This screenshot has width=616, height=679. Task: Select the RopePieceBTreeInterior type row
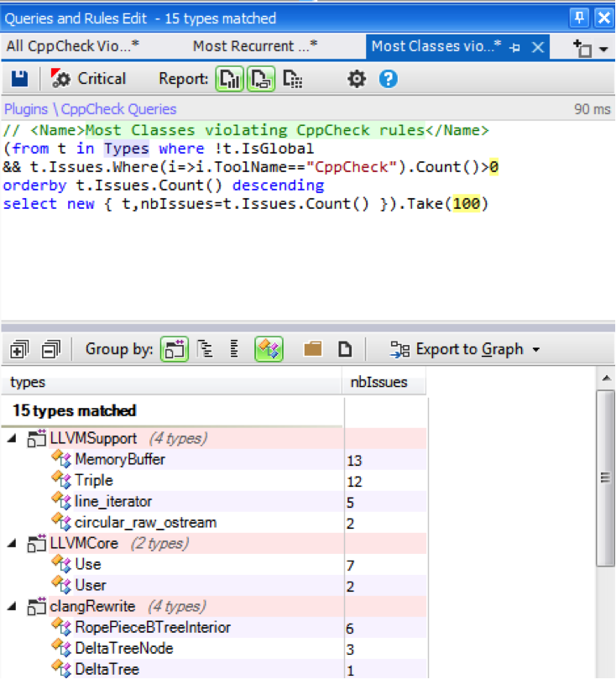(x=214, y=628)
